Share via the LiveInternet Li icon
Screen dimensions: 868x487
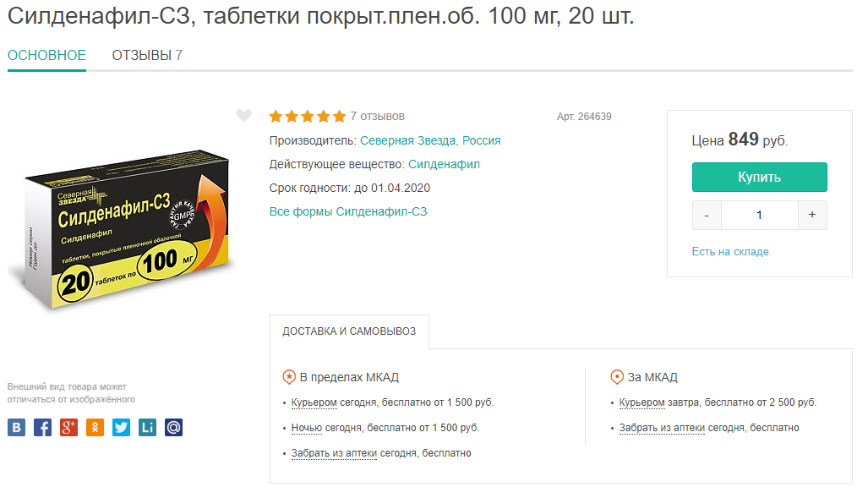pyautogui.click(x=147, y=427)
